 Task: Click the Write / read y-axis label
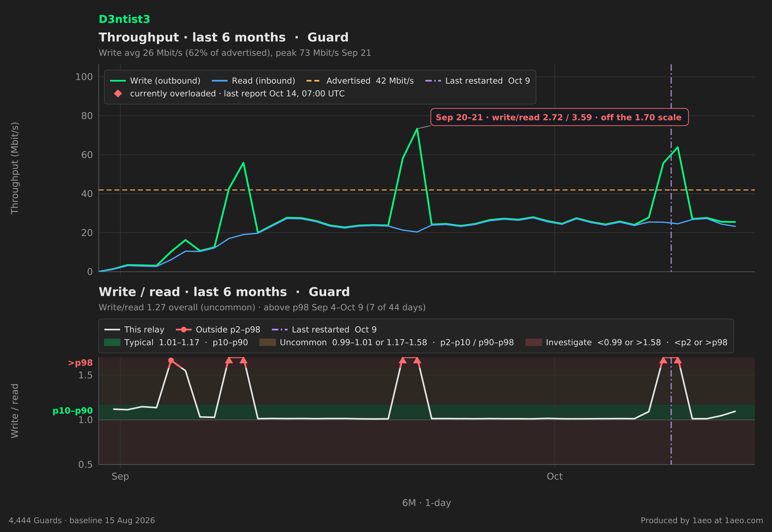click(15, 411)
